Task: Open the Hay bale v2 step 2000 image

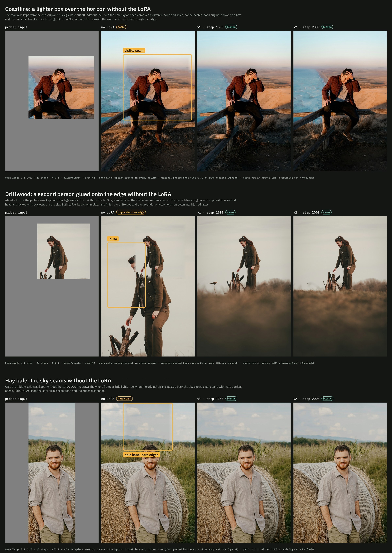Action: click(x=340, y=473)
